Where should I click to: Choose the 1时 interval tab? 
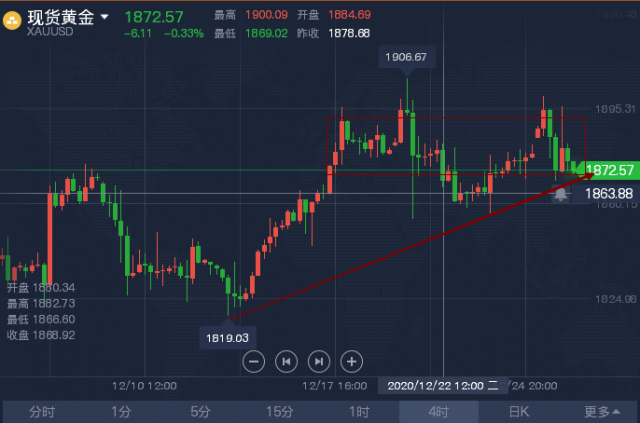click(359, 412)
